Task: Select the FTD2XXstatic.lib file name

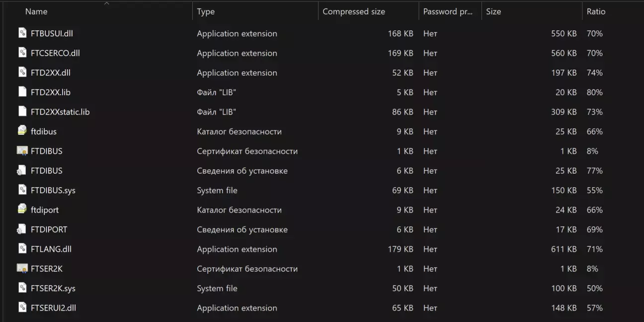Action: click(x=60, y=112)
